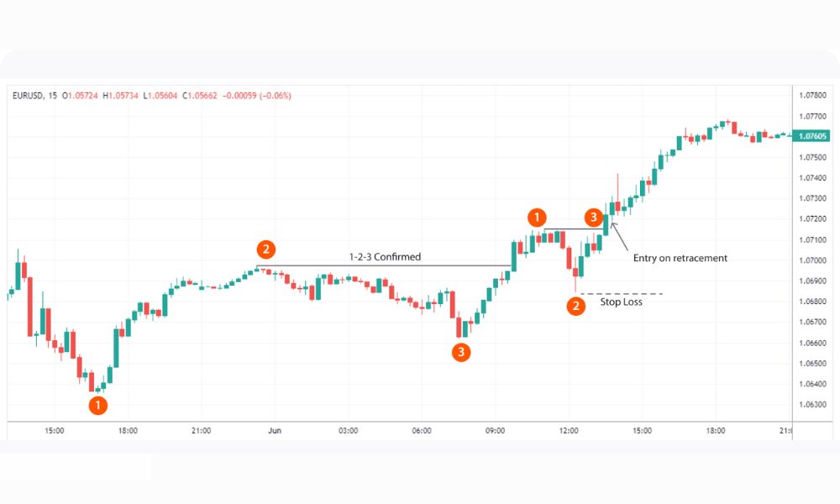The width and height of the screenshot is (840, 504).
Task: Select orange marker 1 above the 1.07100 consolidation
Action: coord(537,217)
